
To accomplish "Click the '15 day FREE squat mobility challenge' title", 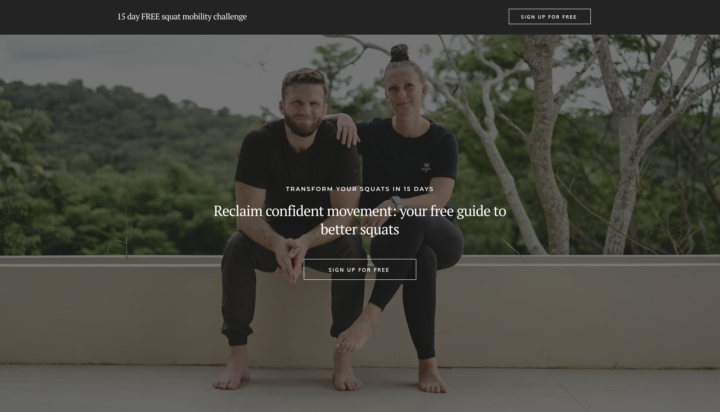I will tap(182, 17).
